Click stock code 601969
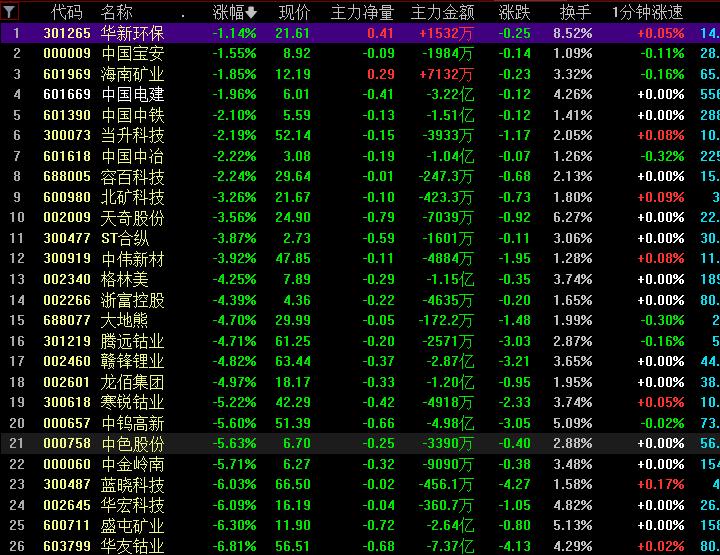The width and height of the screenshot is (720, 555). (x=67, y=74)
